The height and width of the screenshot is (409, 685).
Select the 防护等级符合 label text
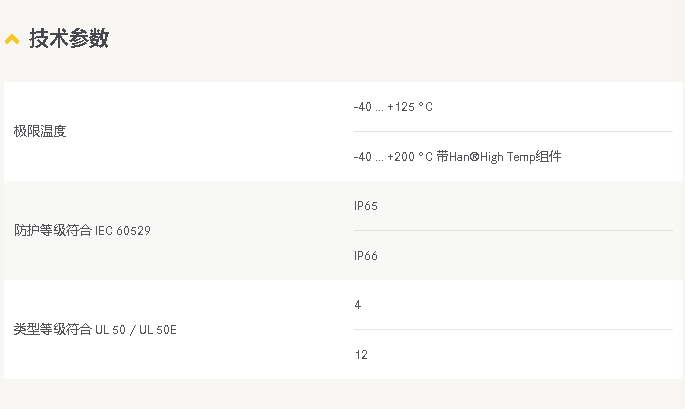coord(52,230)
